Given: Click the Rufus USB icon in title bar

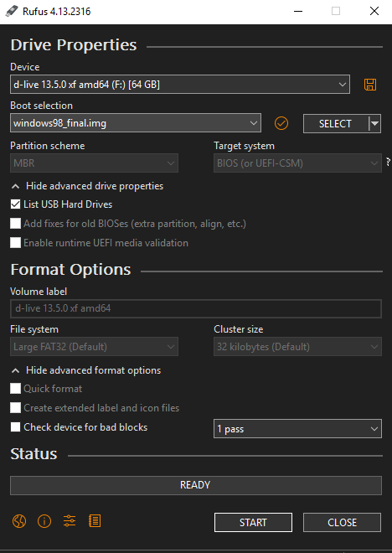Looking at the screenshot, I should pos(11,11).
